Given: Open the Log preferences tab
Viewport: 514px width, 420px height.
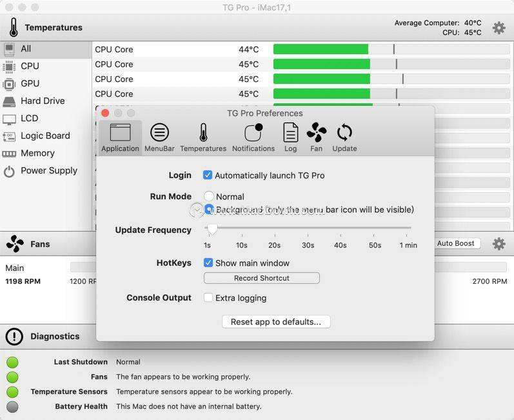Looking at the screenshot, I should click(290, 137).
